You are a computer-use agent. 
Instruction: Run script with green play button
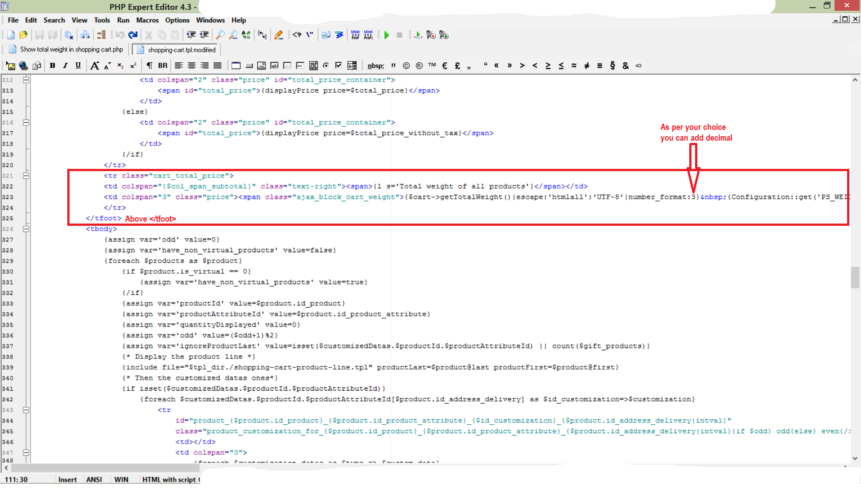(x=387, y=35)
